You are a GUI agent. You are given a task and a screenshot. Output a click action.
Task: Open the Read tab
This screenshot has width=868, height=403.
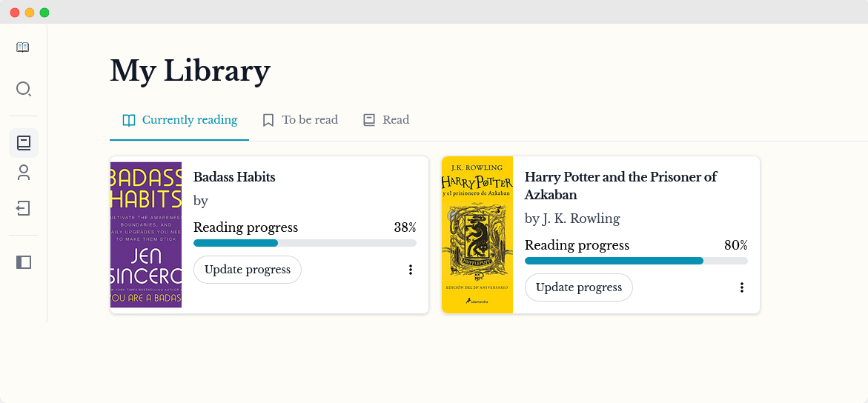(386, 120)
